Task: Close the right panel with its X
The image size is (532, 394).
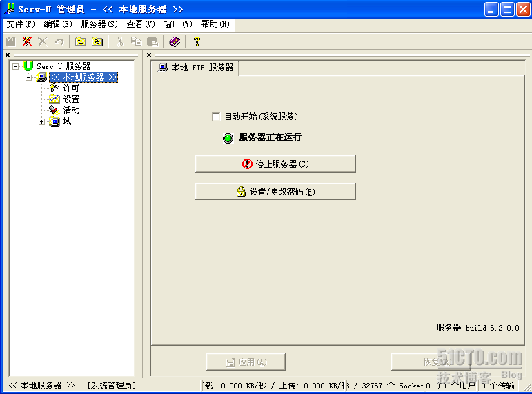Action: [149, 55]
